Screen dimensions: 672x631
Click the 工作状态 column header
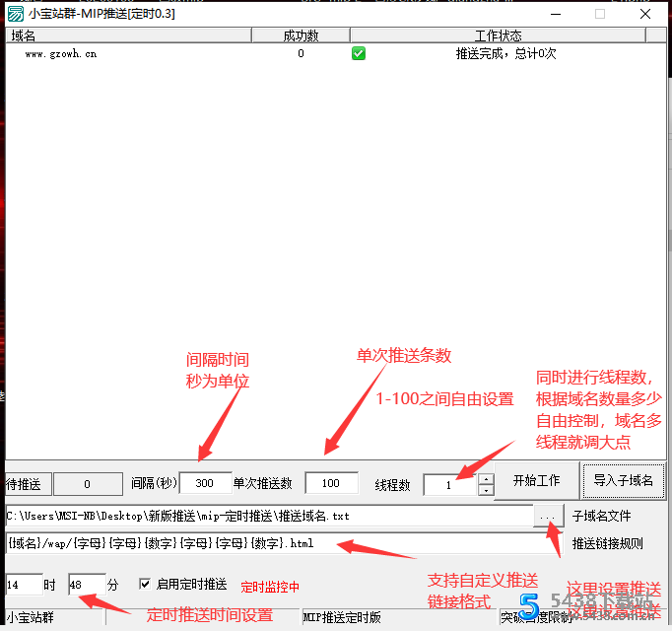point(498,35)
